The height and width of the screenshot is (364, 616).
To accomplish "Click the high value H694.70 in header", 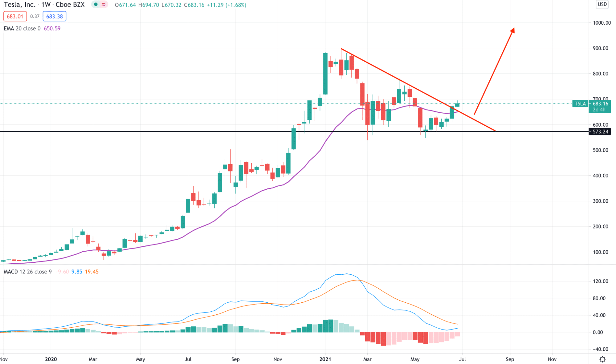I will pyautogui.click(x=149, y=5).
